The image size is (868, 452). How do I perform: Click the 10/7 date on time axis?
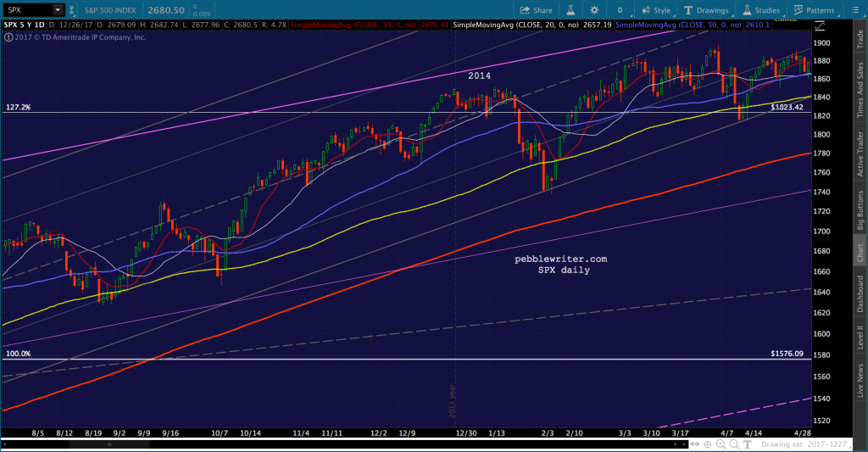(x=220, y=433)
